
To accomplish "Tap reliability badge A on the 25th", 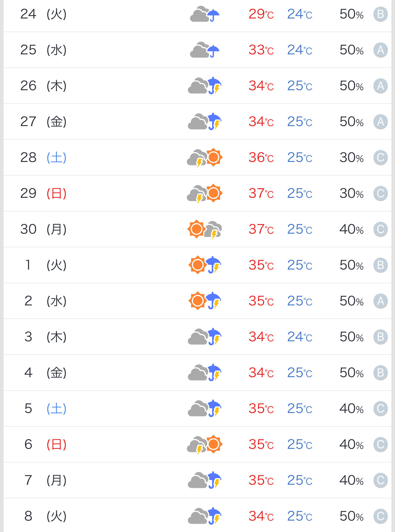I will coord(381,50).
